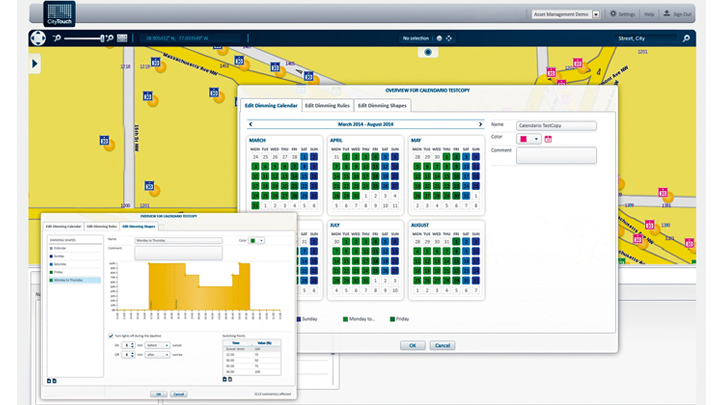Switch to Edit Dimming Shapes tab in calendar dialog
720x405 pixels.
click(383, 105)
